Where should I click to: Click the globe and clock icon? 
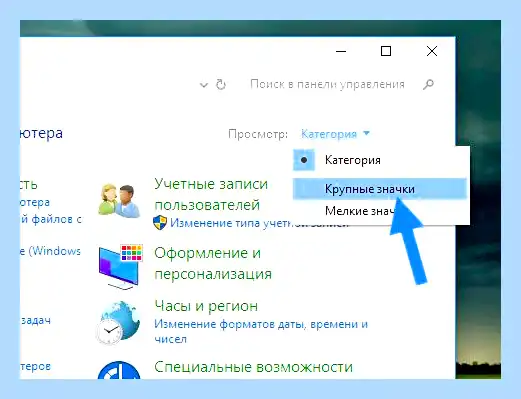coord(118,323)
